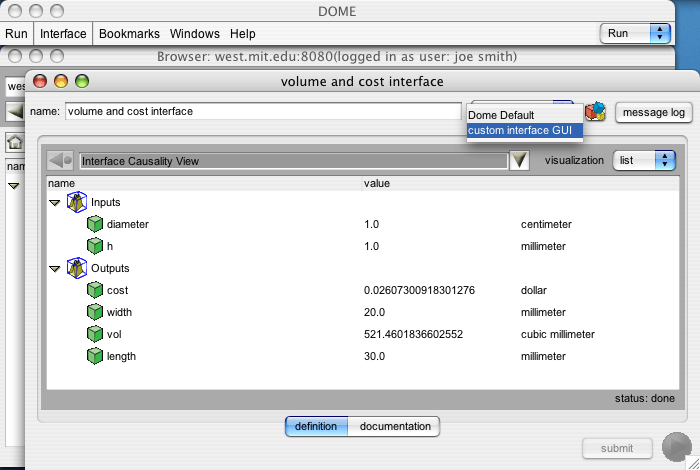
Task: Select the diameter parameter cube icon
Action: 95,224
